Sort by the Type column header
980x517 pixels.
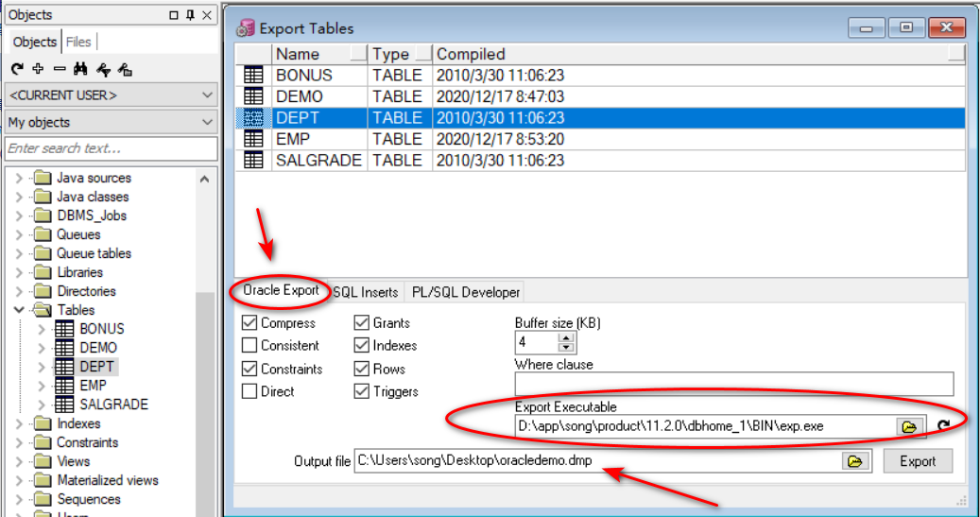(x=401, y=55)
